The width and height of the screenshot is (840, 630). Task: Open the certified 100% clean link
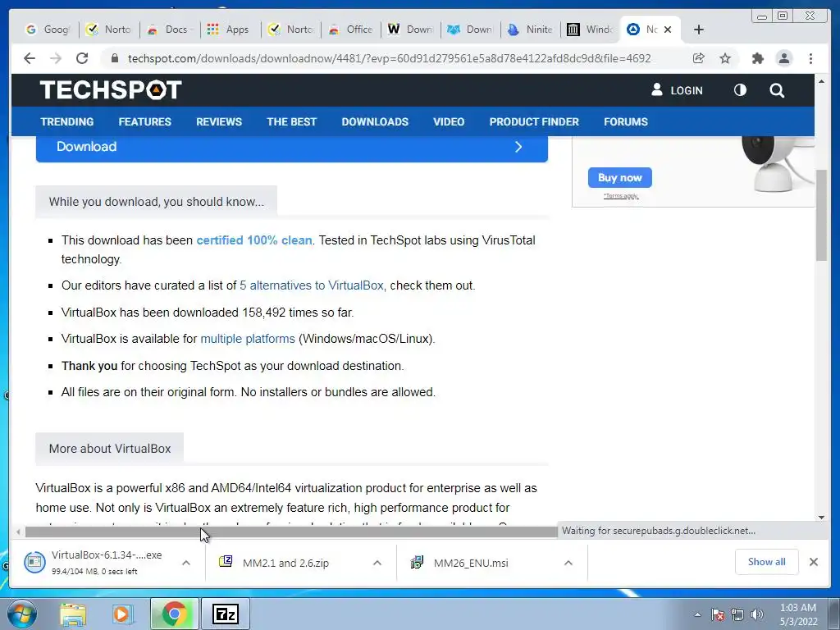[x=254, y=240]
